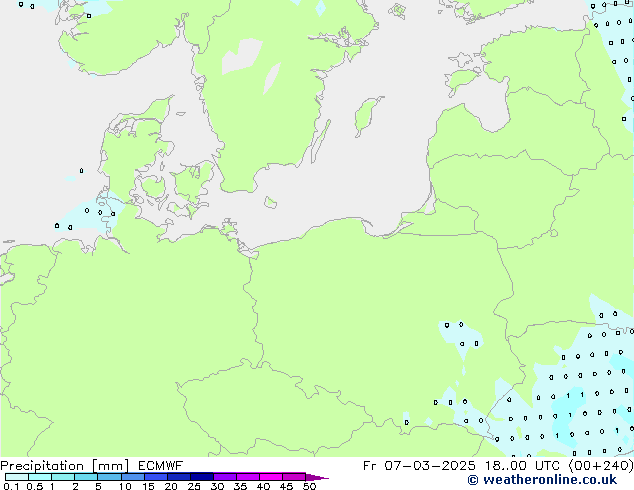
Task: Click the '10' legend scale label
Action: pos(125,486)
